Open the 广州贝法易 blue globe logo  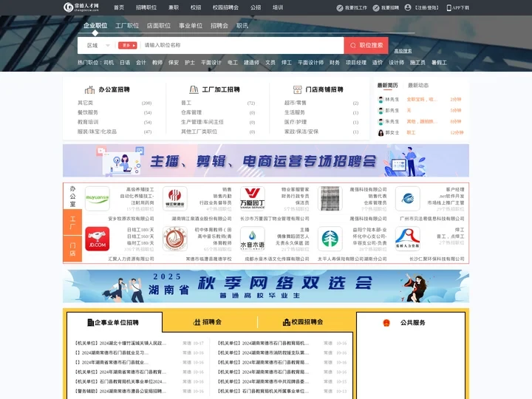tap(407, 199)
